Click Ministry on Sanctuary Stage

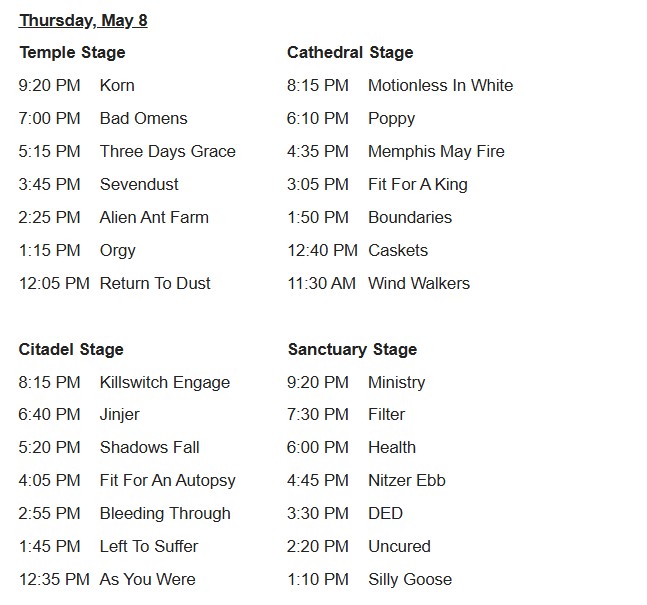[397, 382]
